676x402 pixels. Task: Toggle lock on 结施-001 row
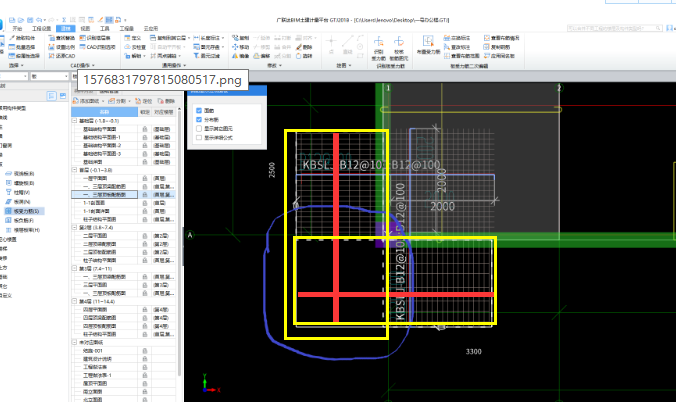(x=145, y=351)
